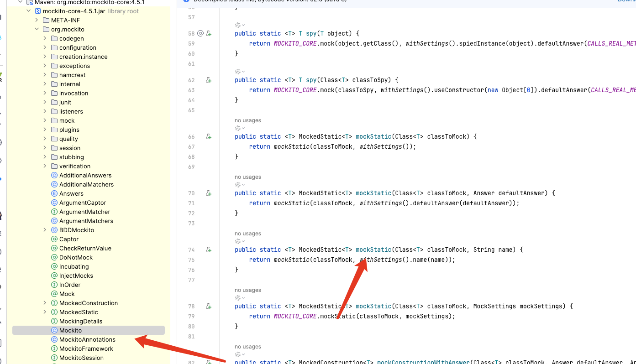Click the configuration package folder icon
This screenshot has height=364, width=636.
pyautogui.click(x=54, y=47)
